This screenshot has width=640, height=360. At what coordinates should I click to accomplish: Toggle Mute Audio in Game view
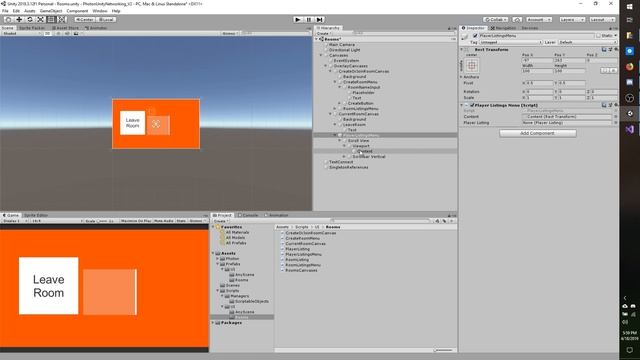tap(164, 221)
